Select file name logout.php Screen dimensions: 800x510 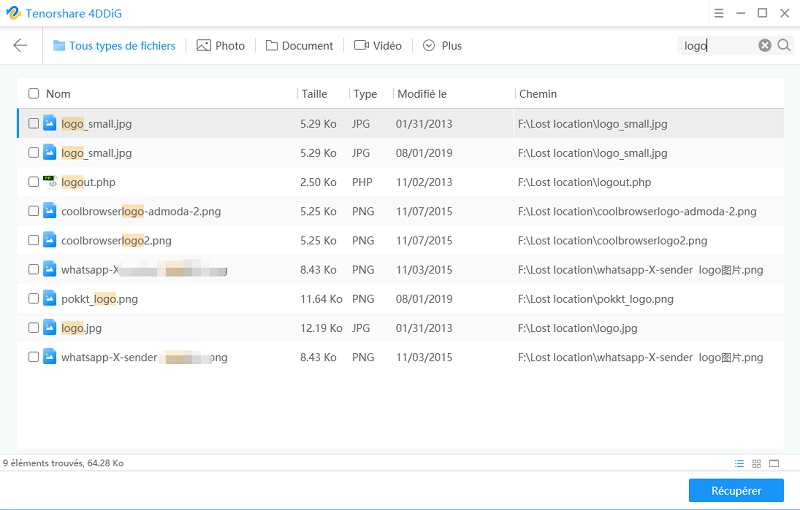[88, 182]
